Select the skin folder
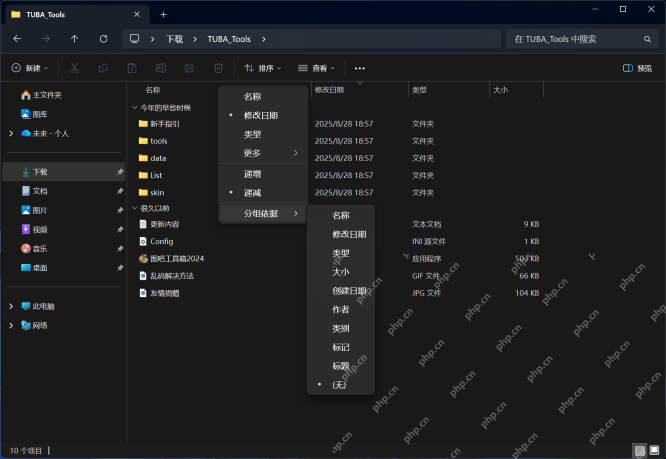The image size is (666, 459). point(157,193)
